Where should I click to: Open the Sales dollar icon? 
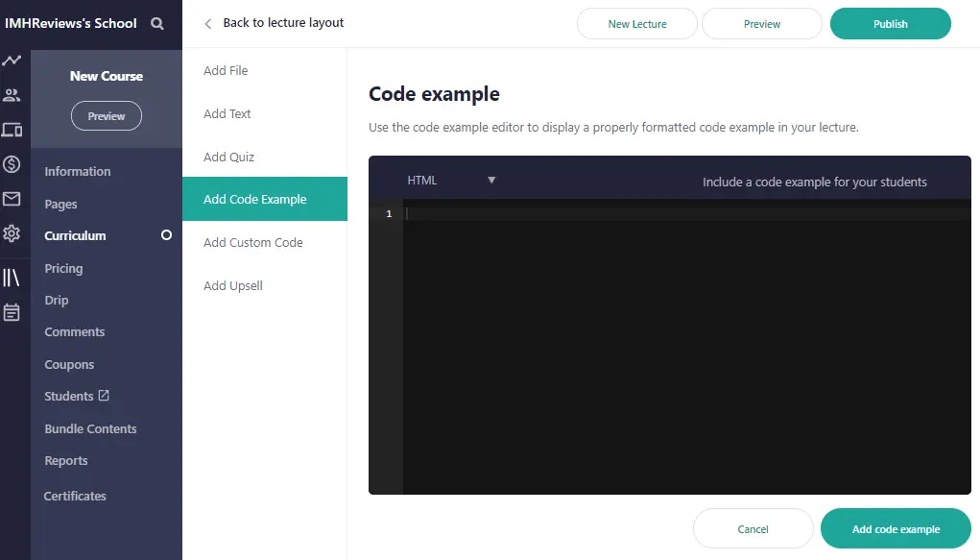click(12, 164)
